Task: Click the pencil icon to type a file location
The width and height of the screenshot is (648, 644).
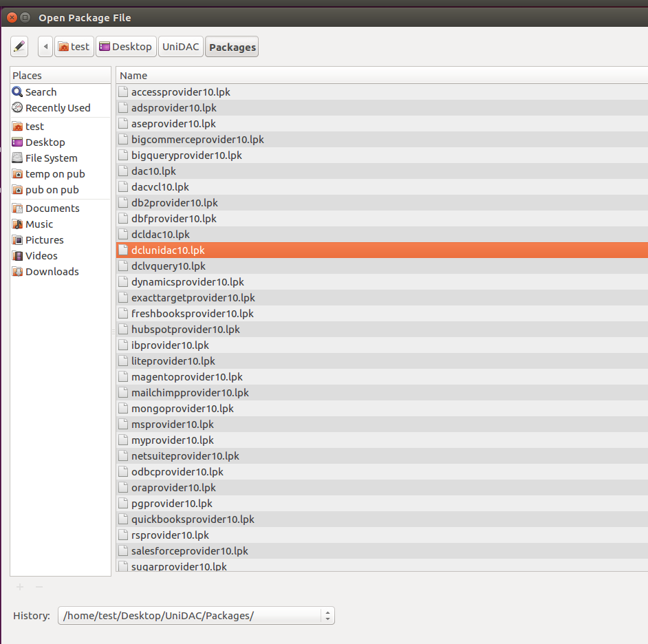Action: [19, 47]
